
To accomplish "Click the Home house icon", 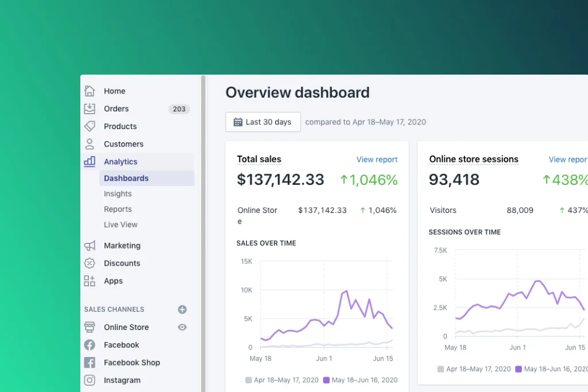I will point(90,91).
